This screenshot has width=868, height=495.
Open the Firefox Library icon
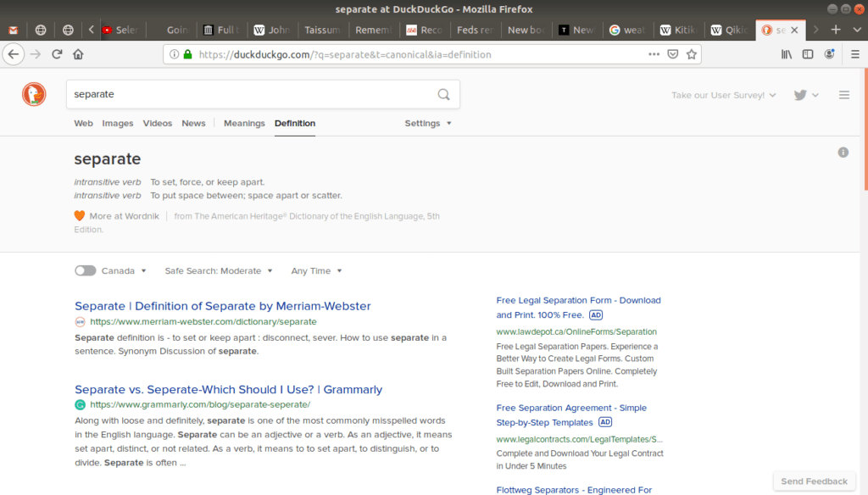[786, 54]
